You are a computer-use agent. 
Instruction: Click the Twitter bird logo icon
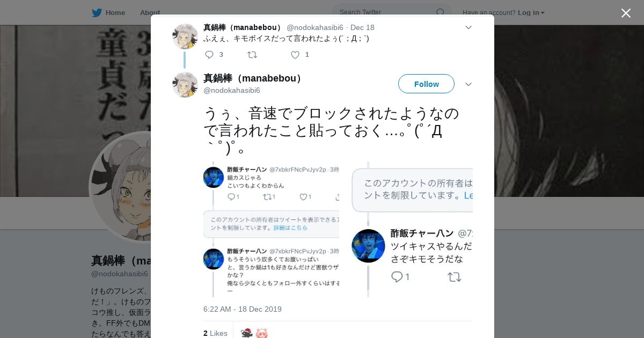pyautogui.click(x=97, y=12)
